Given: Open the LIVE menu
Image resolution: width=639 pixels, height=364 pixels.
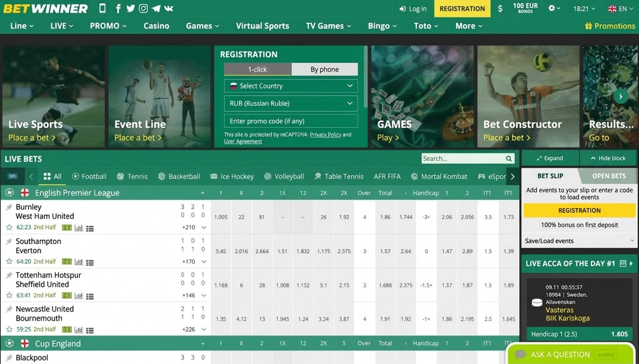Looking at the screenshot, I should 62,26.
